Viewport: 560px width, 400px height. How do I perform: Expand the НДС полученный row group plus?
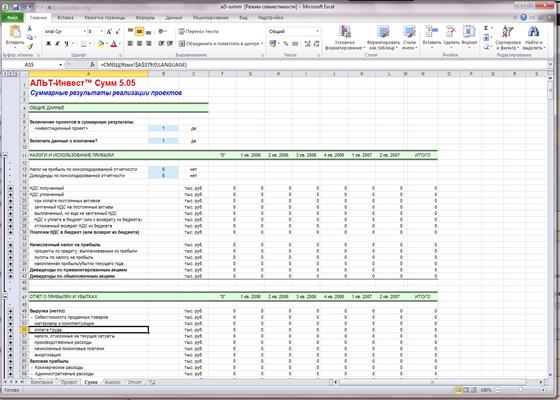coord(10,188)
